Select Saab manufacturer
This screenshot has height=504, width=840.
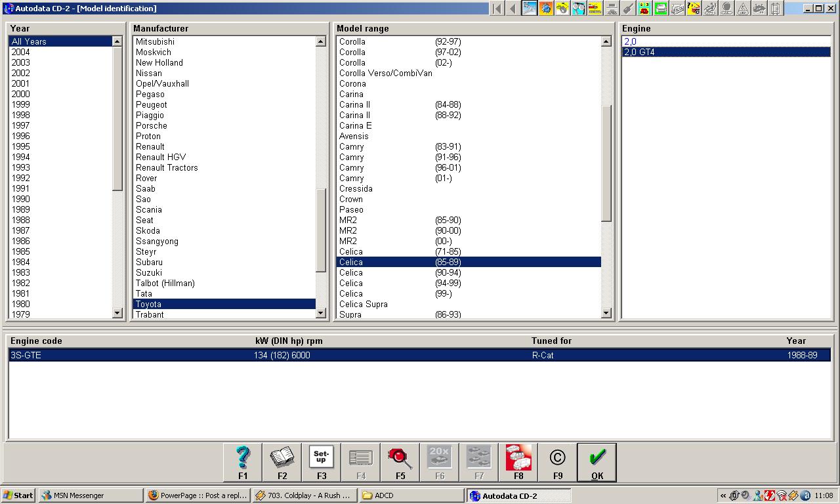(x=224, y=188)
